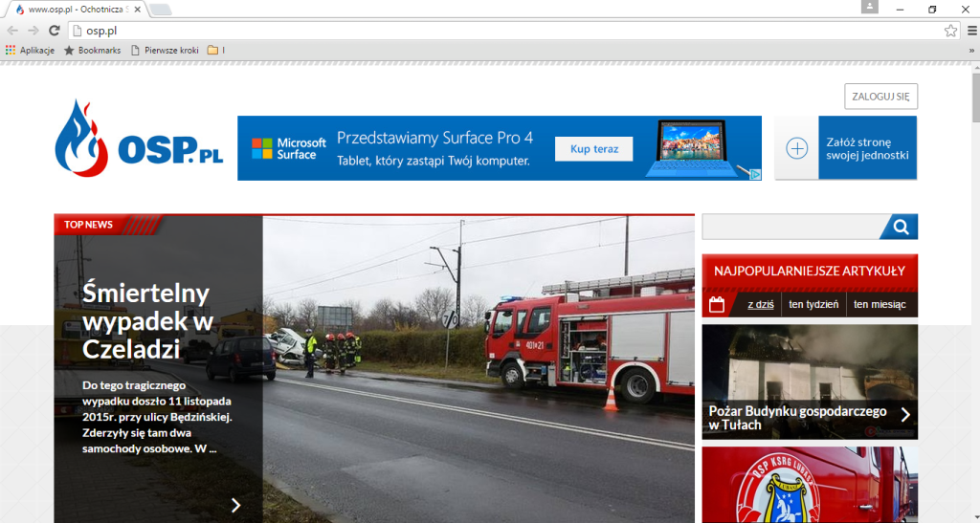Select the "z dziś" popularity filter

(760, 305)
